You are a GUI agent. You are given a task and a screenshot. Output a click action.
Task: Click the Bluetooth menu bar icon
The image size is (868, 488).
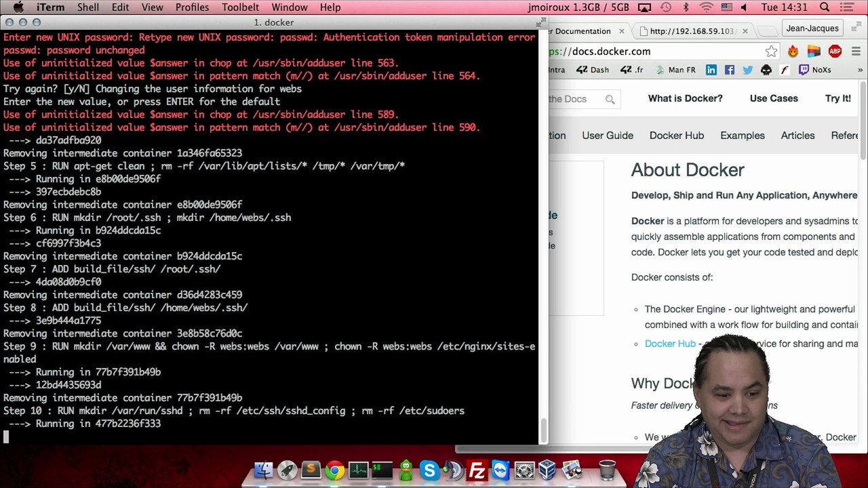686,7
